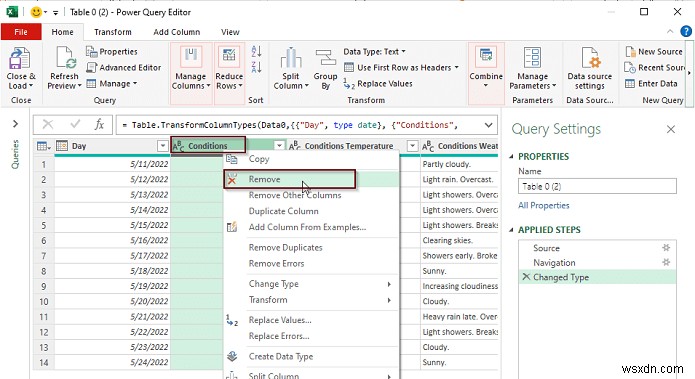This screenshot has height=379, width=695.
Task: Open Navigation step settings gear
Action: [666, 262]
